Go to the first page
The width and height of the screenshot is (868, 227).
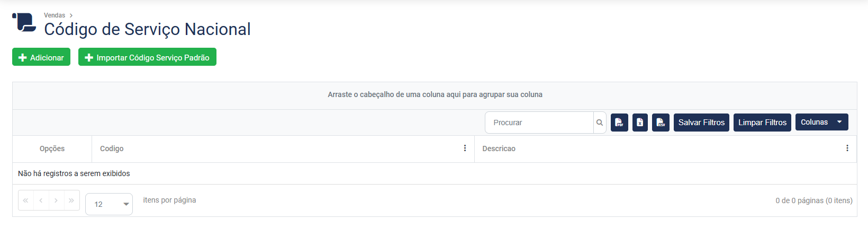pyautogui.click(x=25, y=200)
